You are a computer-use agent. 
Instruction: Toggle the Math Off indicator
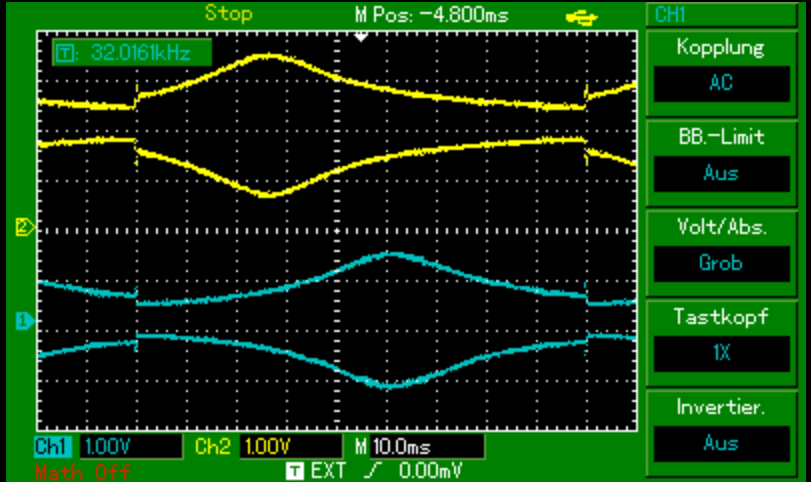click(82, 471)
